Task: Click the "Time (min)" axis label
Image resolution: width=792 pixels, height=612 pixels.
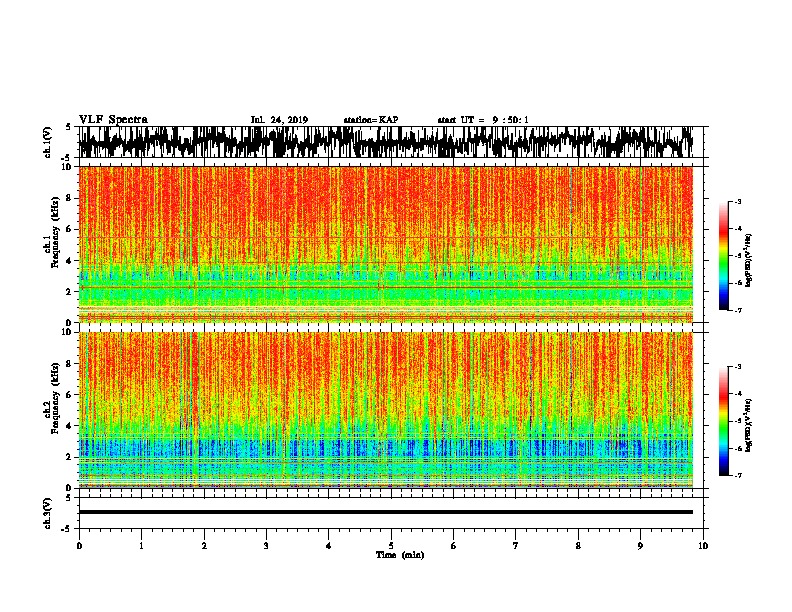Action: [x=400, y=555]
